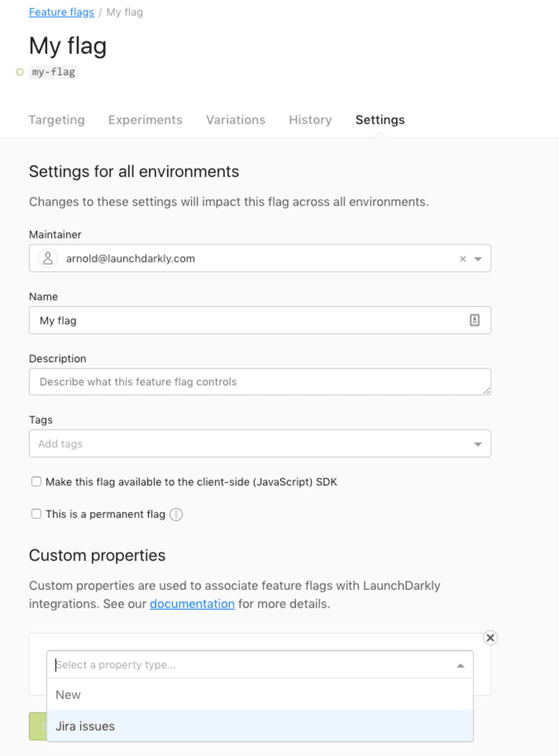Select 'Jira issues' property type option
The height and width of the screenshot is (756, 559).
pyautogui.click(x=85, y=726)
